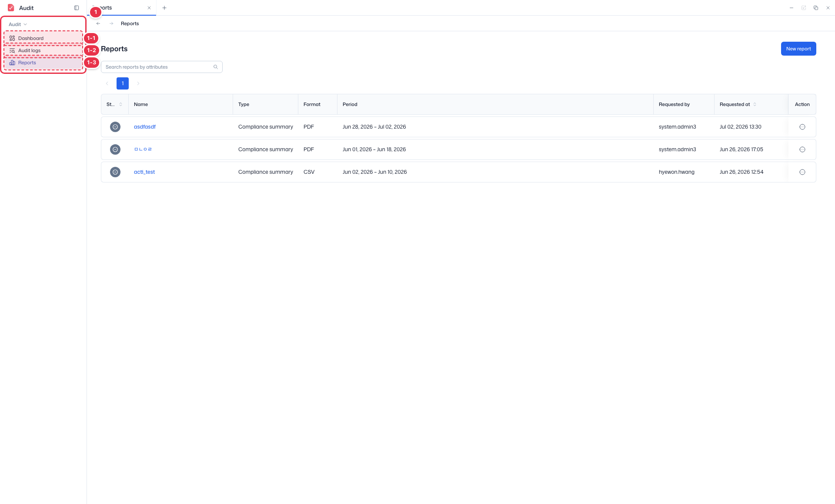Restore the window size icon

coord(816,8)
